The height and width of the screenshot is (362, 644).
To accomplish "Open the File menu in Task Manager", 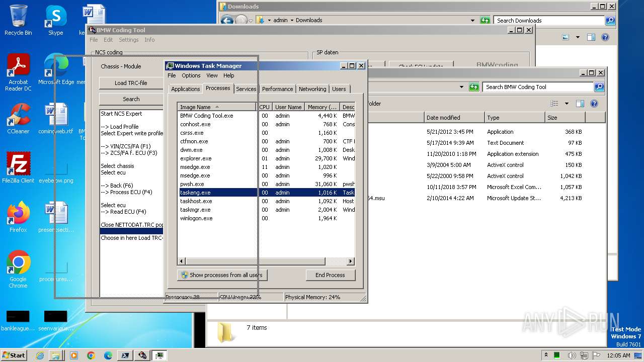I will [x=172, y=75].
